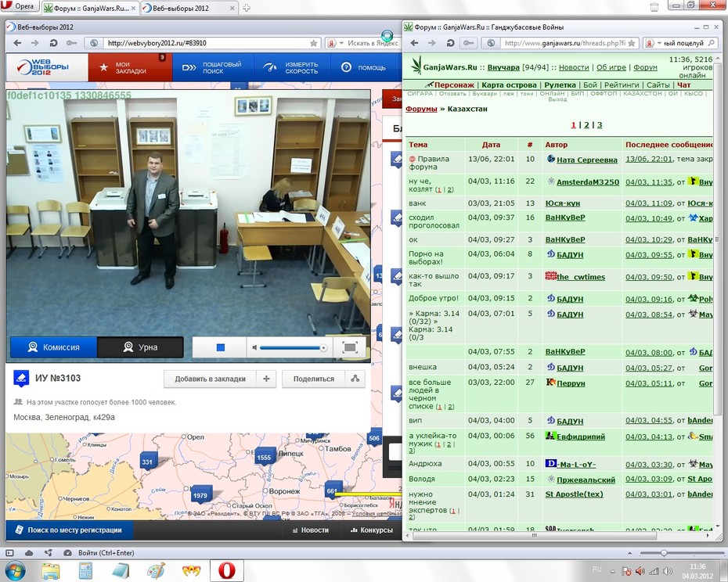Click the ИУ №3103 polling station icon
This screenshot has width=728, height=582.
pos(21,379)
